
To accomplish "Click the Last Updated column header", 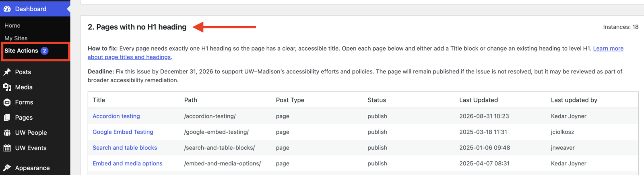I will [x=479, y=100].
